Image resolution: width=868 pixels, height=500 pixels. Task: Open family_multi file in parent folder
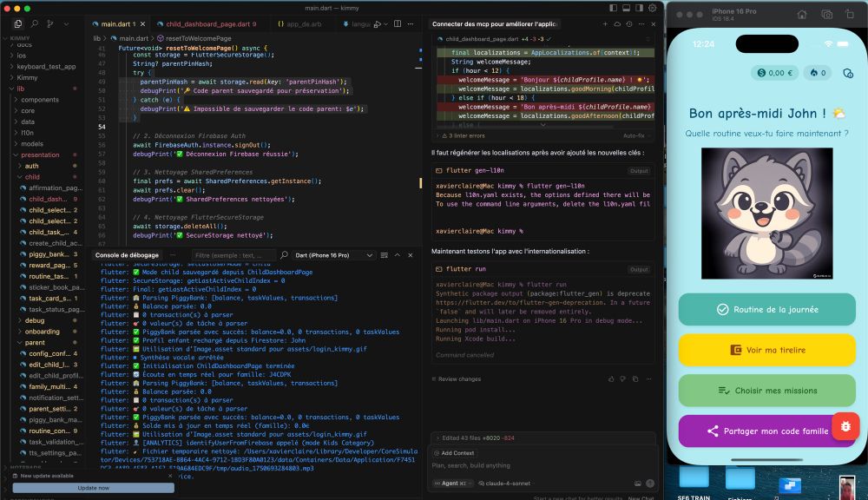(x=49, y=386)
